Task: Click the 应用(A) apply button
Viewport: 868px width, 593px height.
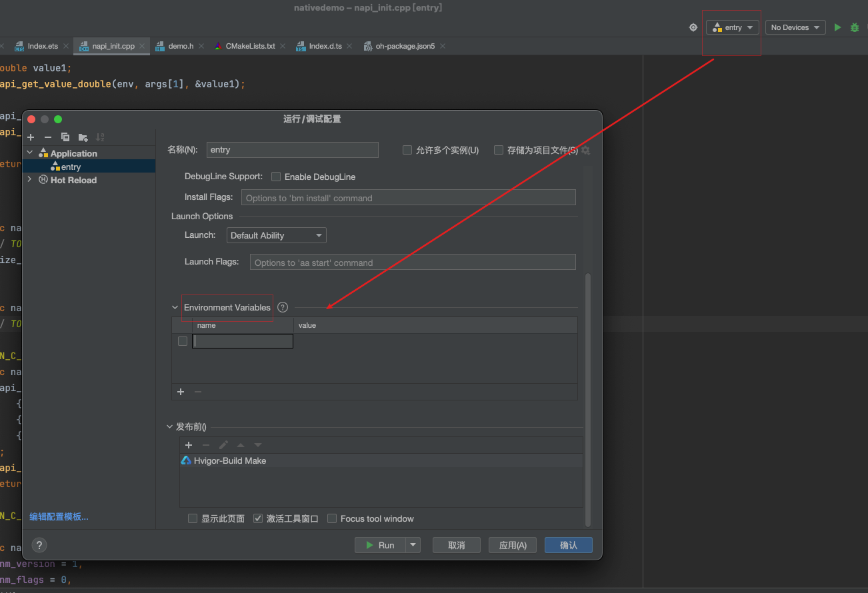Action: pyautogui.click(x=513, y=545)
